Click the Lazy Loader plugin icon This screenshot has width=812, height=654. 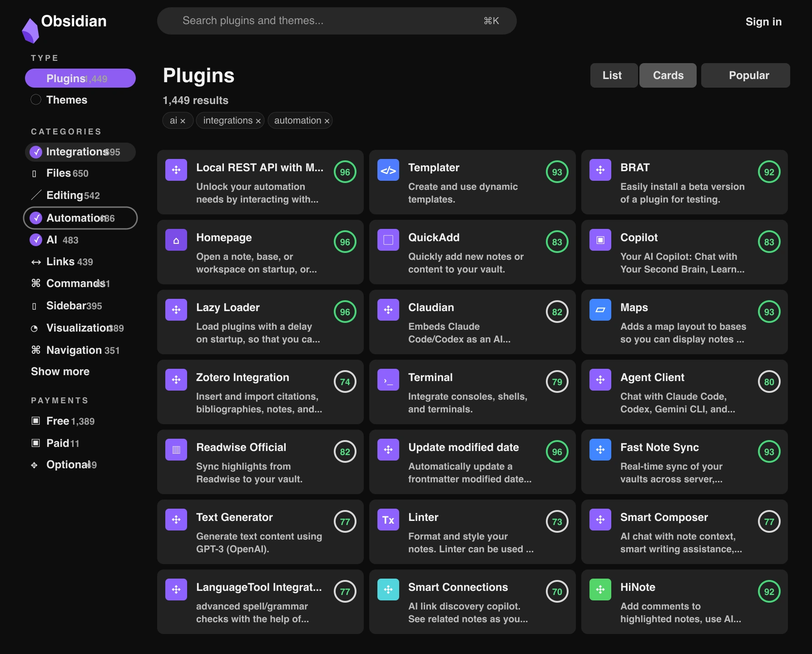pos(176,310)
